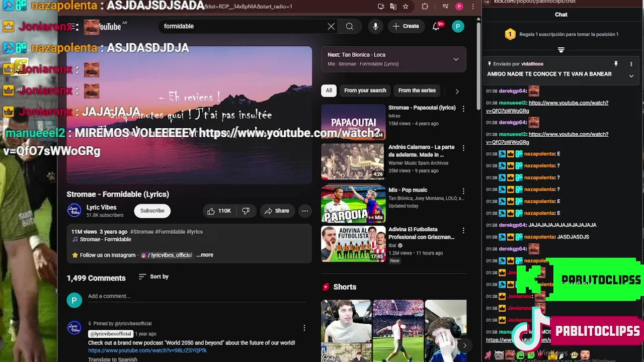
Task: Like the video with thumbs up 110K
Action: pyautogui.click(x=219, y=211)
